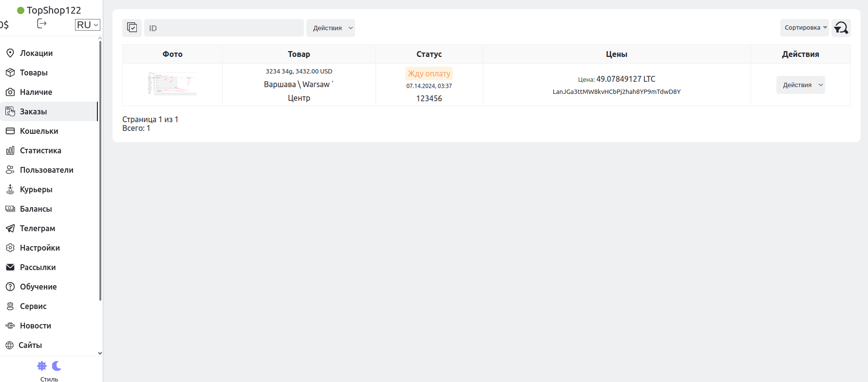Click the select-all checkbox icon
The height and width of the screenshot is (382, 868).
132,28
